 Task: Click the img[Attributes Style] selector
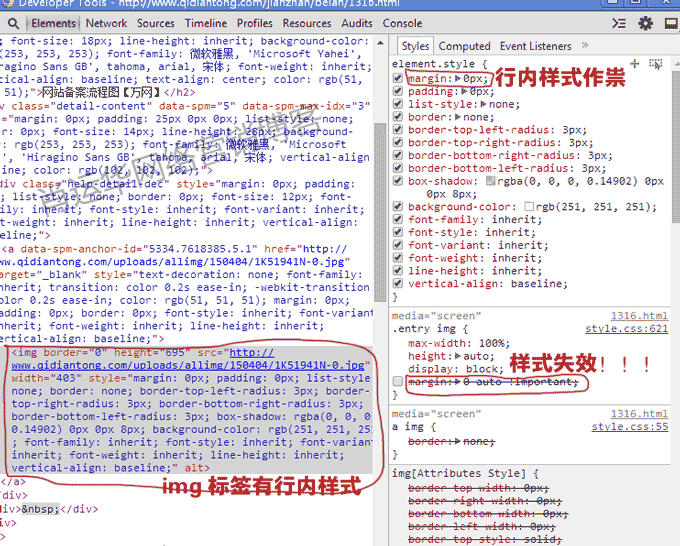point(459,473)
